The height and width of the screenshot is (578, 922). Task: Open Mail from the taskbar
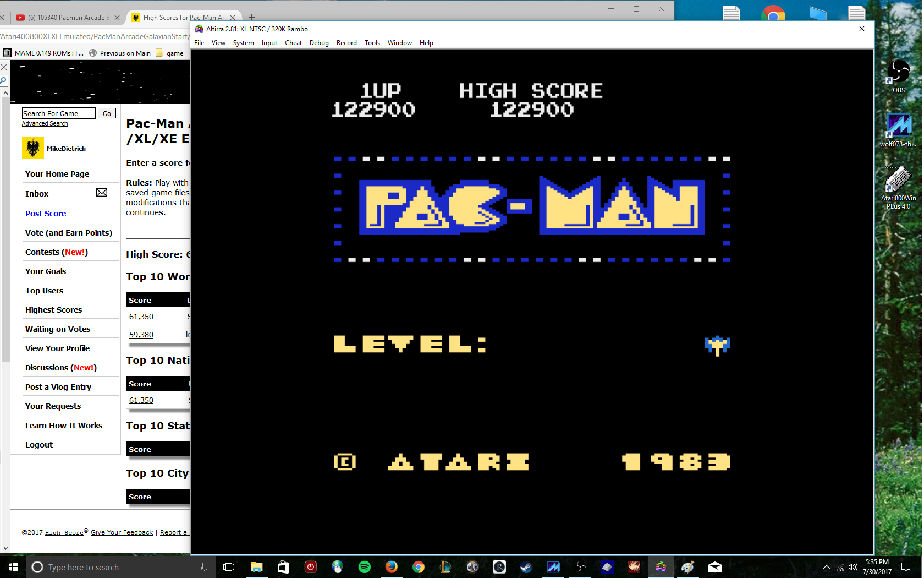[x=714, y=567]
